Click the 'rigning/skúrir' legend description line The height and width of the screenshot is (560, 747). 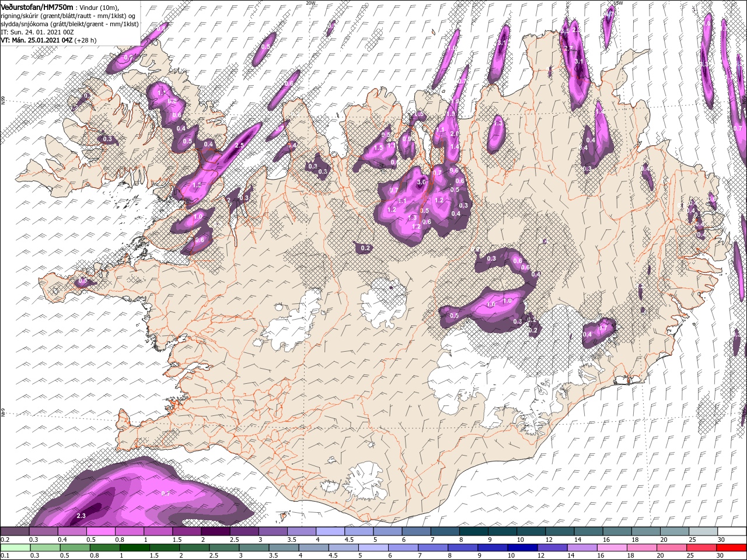point(68,15)
